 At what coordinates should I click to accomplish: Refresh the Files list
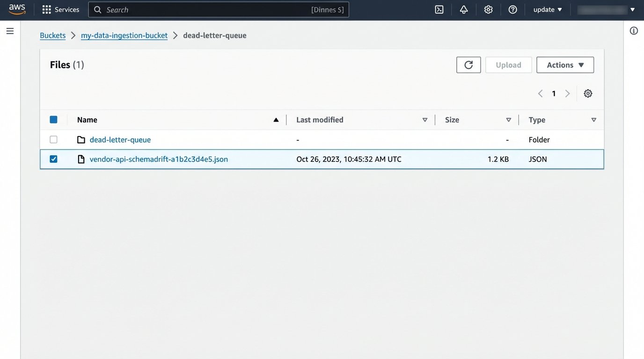468,65
